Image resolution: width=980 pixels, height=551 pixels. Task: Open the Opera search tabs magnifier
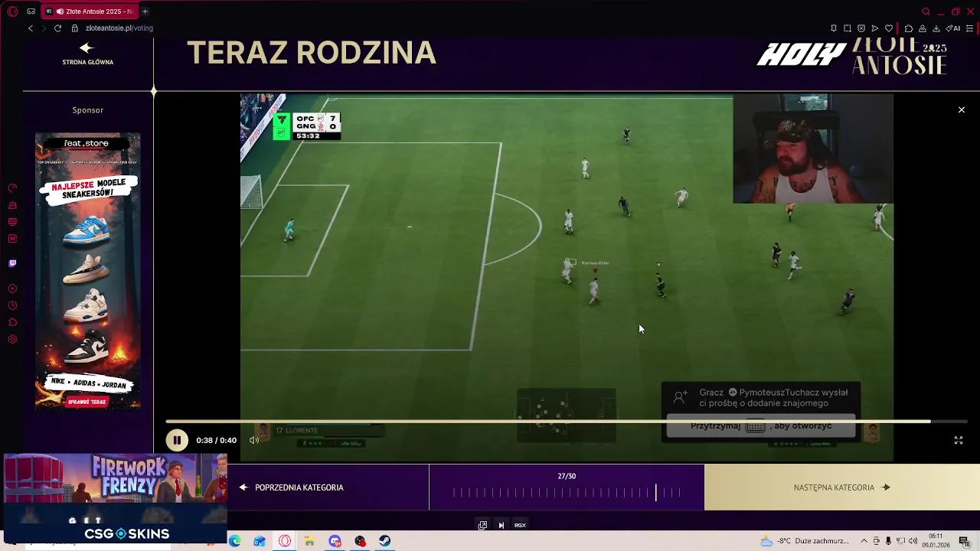pos(926,11)
